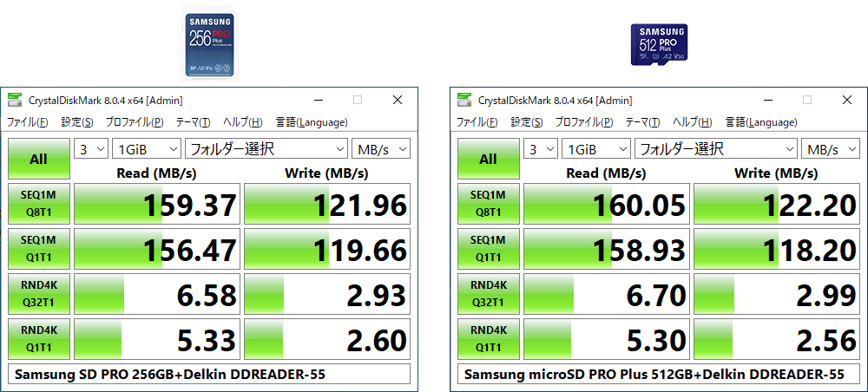Select the 119.66 write result
Image resolution: width=868 pixels, height=392 pixels.
coord(327,249)
